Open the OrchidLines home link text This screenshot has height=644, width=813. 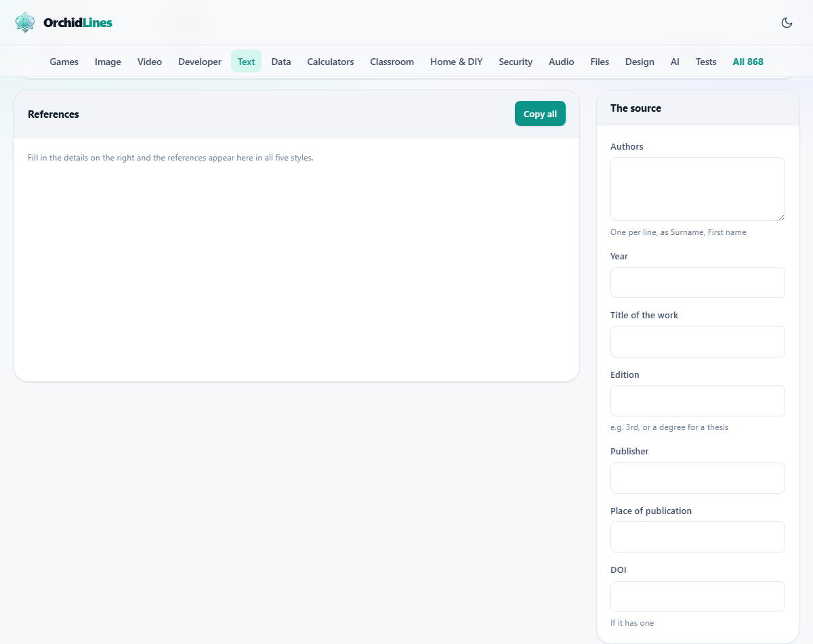tap(78, 22)
